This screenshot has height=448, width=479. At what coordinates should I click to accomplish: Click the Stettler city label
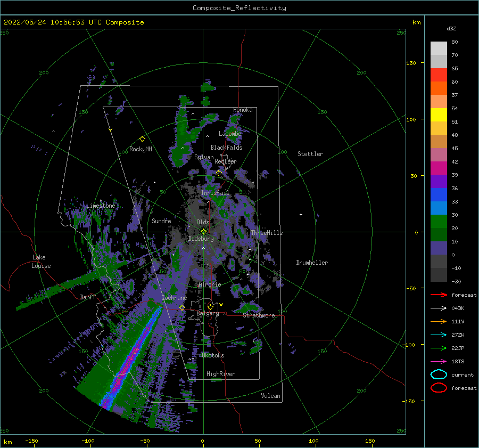pos(310,154)
